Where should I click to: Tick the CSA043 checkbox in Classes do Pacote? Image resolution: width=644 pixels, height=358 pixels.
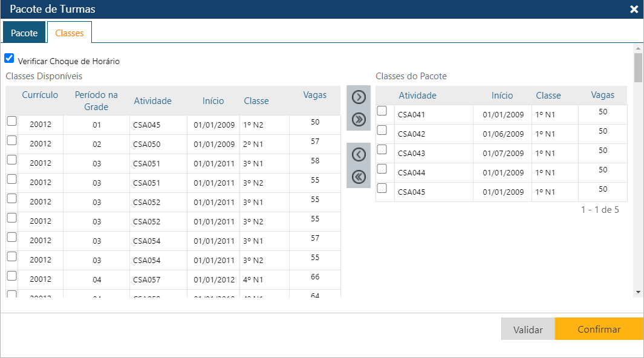point(382,149)
